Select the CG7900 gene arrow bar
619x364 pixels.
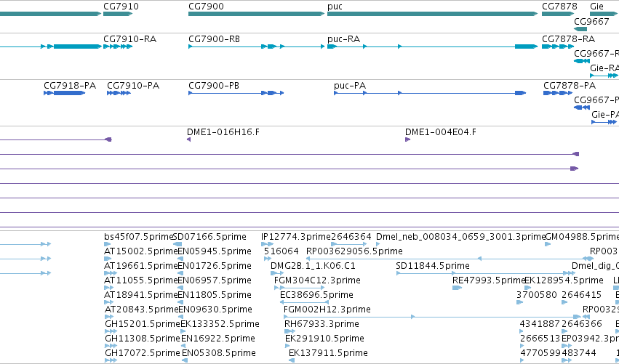tap(256, 14)
